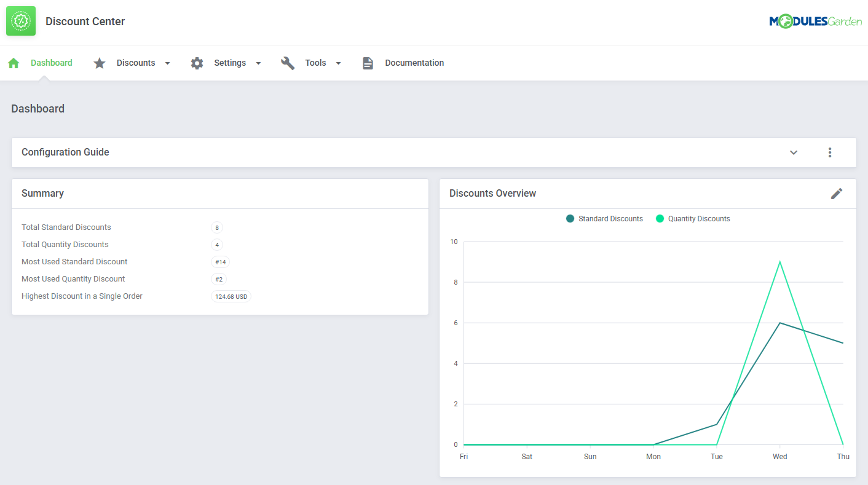The image size is (868, 485).
Task: Open the Tools menu
Action: tap(315, 63)
